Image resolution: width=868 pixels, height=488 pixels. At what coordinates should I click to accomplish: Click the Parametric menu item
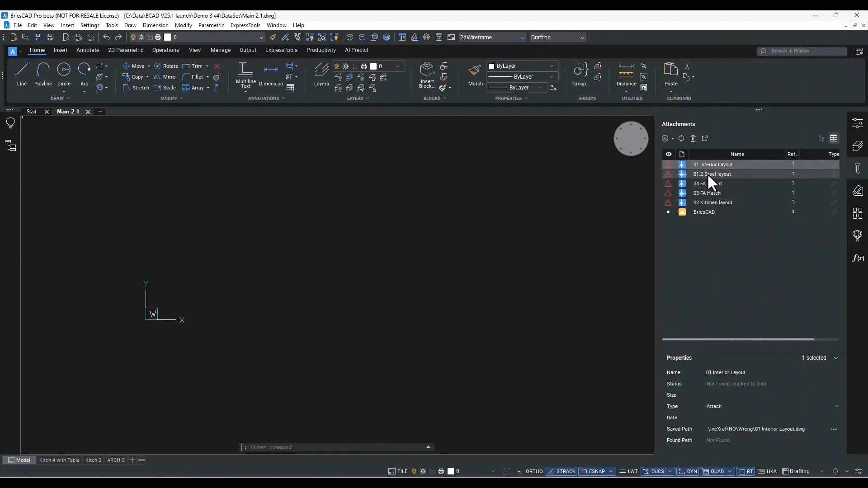211,25
